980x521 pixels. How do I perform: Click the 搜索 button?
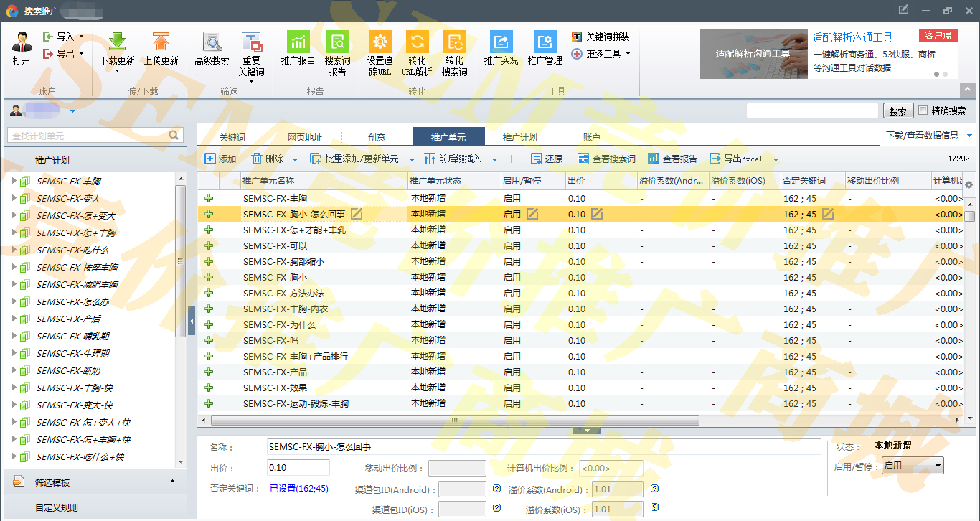(x=897, y=111)
